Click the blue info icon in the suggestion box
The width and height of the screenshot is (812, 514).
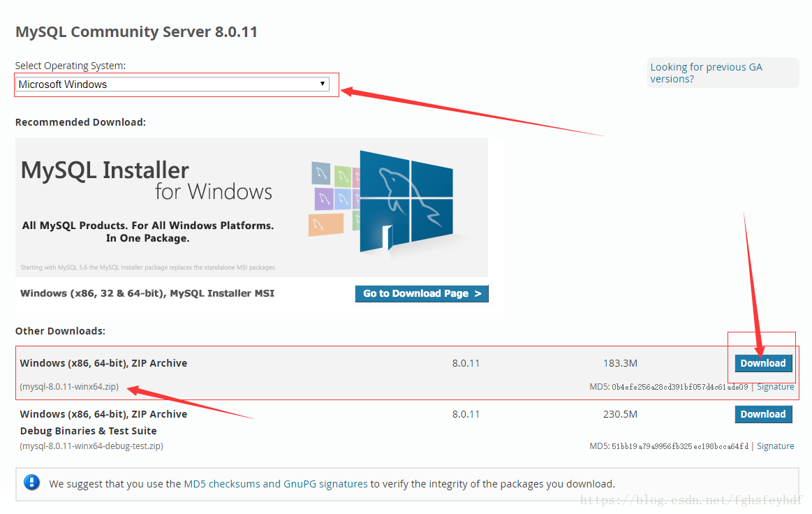coord(31,483)
